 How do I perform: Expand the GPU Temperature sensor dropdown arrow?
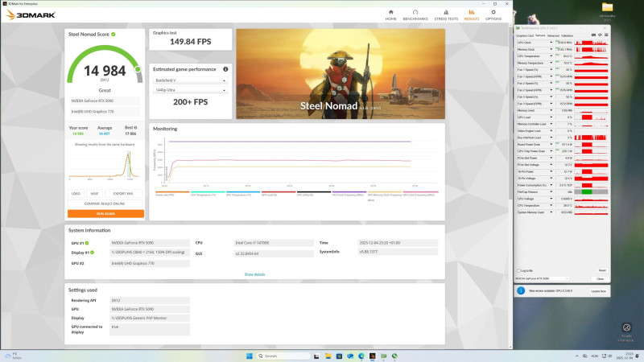click(551, 56)
